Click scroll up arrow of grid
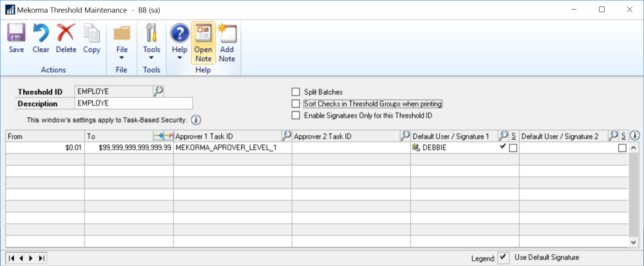644x266 pixels. (634, 147)
